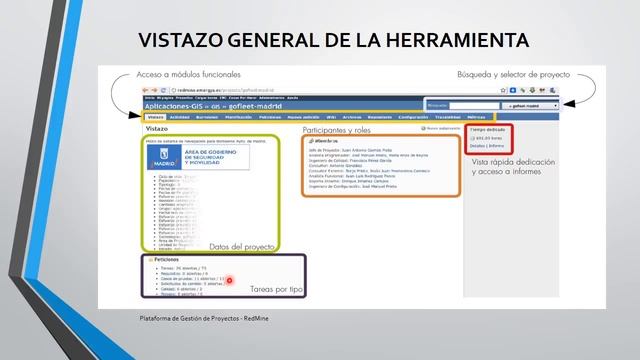Screen dimensions: 640x360
Task: Click the Madrid Área de Gobierno banner image
Action: [198, 157]
